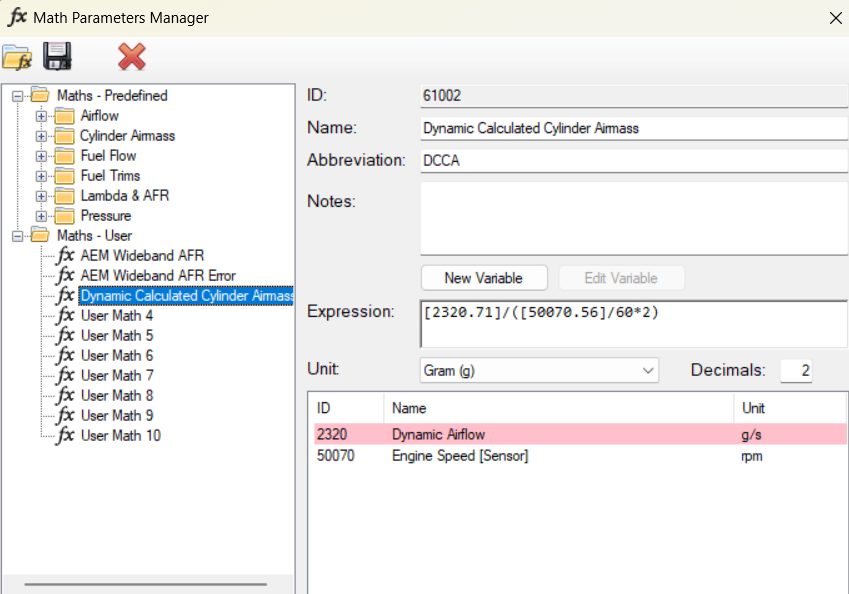
Task: Expand the Cylinder Airmass folder
Action: [41, 136]
